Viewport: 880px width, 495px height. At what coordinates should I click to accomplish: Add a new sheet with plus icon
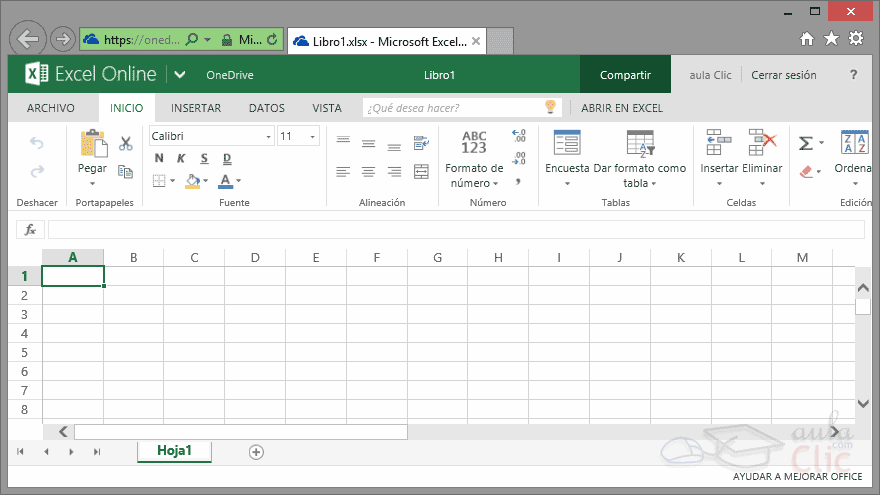pyautogui.click(x=256, y=452)
